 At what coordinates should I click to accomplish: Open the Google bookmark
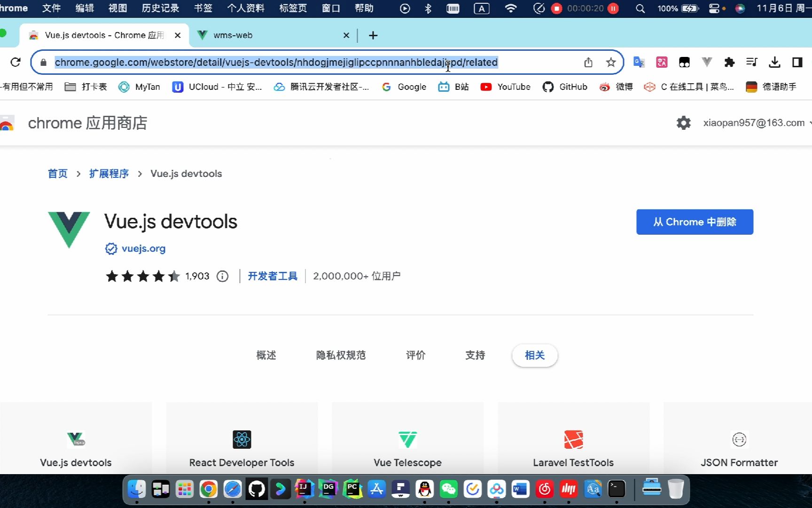404,87
